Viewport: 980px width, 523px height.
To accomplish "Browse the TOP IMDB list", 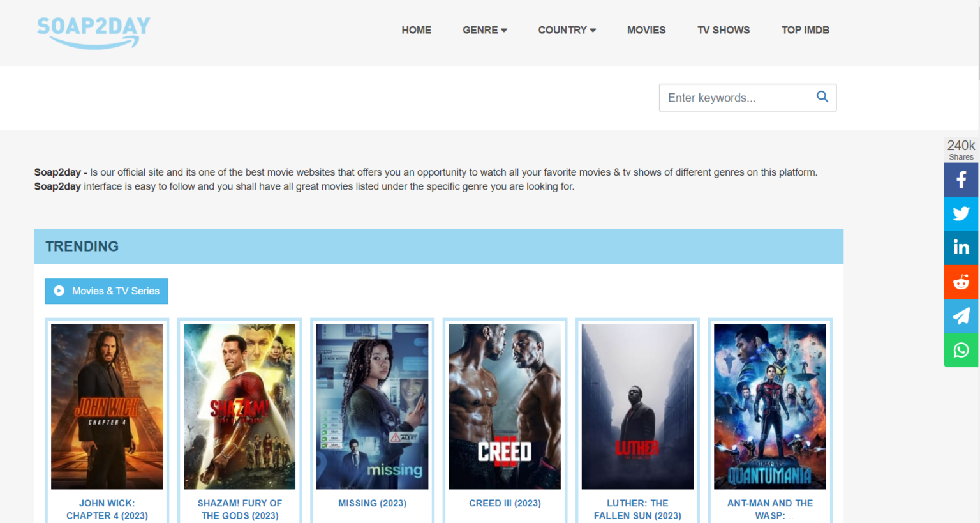I will click(x=805, y=30).
